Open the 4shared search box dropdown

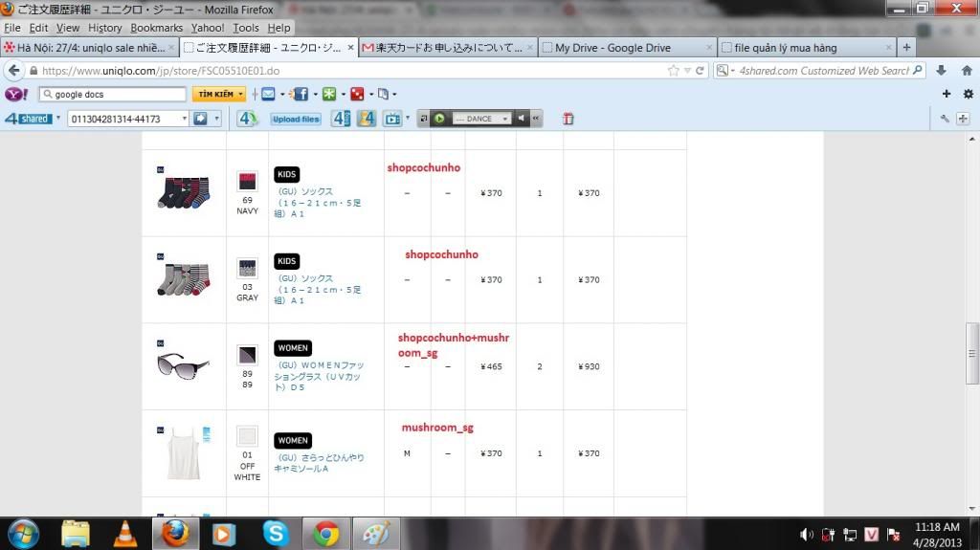183,119
